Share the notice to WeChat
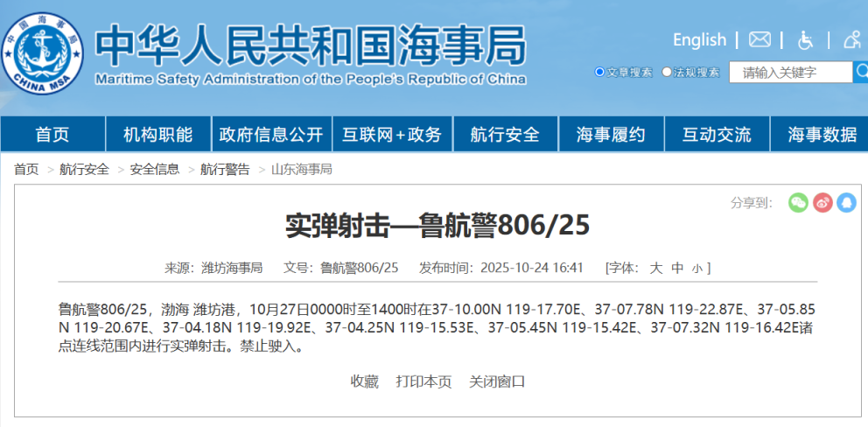This screenshot has height=427, width=868. coord(798,203)
